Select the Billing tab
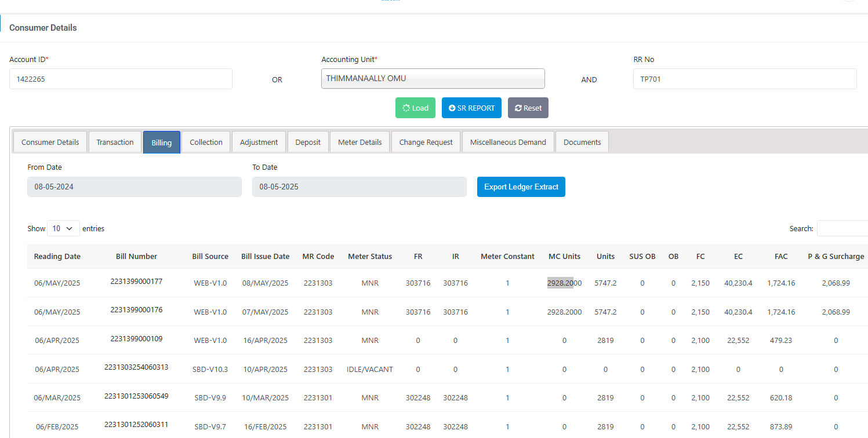 [162, 142]
